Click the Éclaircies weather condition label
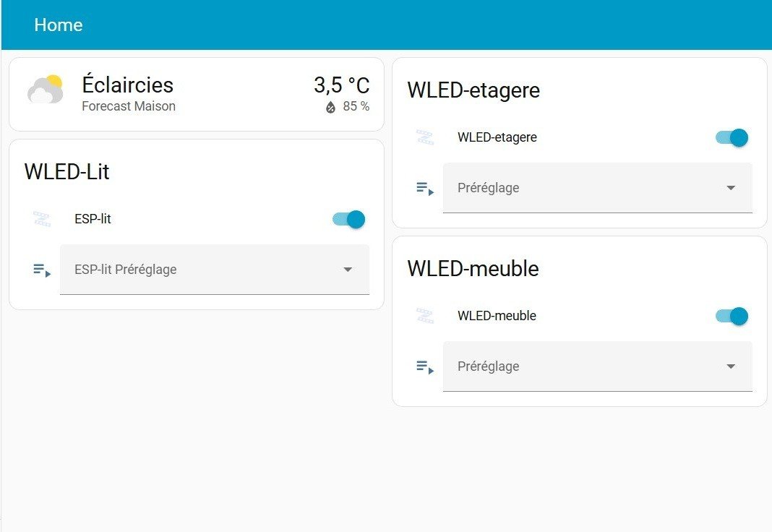 tap(127, 85)
